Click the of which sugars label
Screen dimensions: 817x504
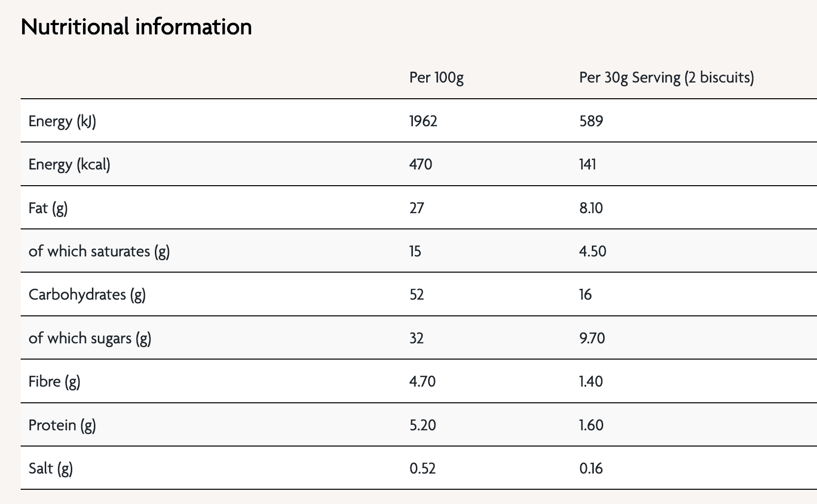(90, 338)
